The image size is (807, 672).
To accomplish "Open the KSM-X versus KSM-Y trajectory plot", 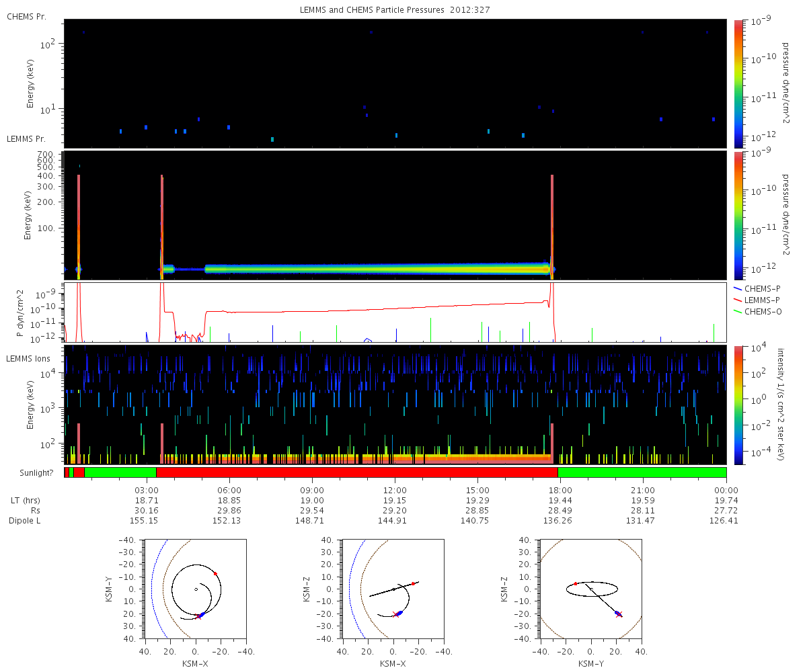I will pos(195,589).
